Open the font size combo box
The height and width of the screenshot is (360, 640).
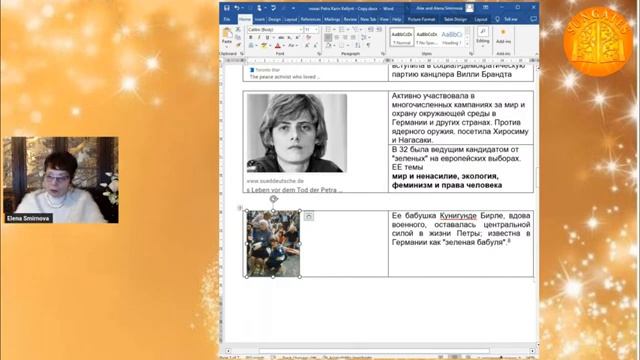point(311,30)
